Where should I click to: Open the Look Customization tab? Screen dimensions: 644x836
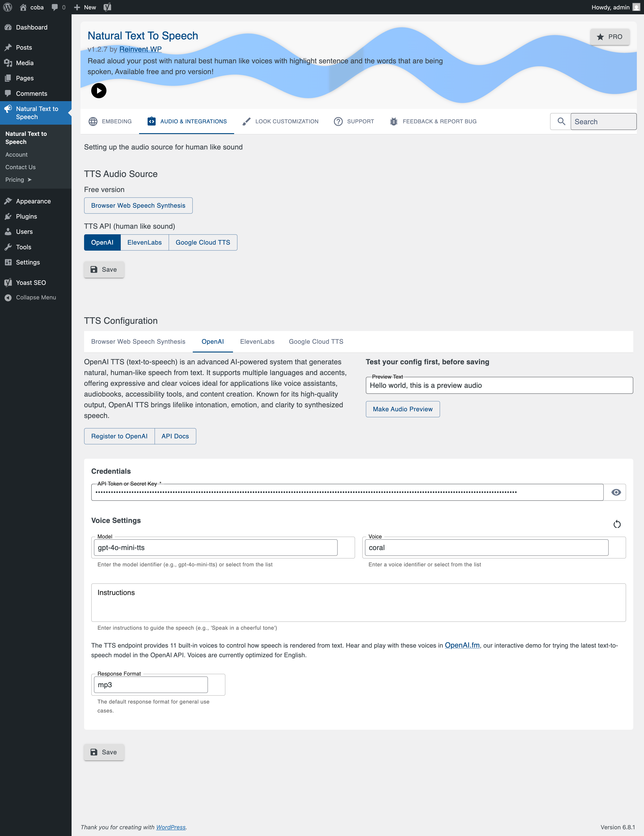[x=280, y=121]
